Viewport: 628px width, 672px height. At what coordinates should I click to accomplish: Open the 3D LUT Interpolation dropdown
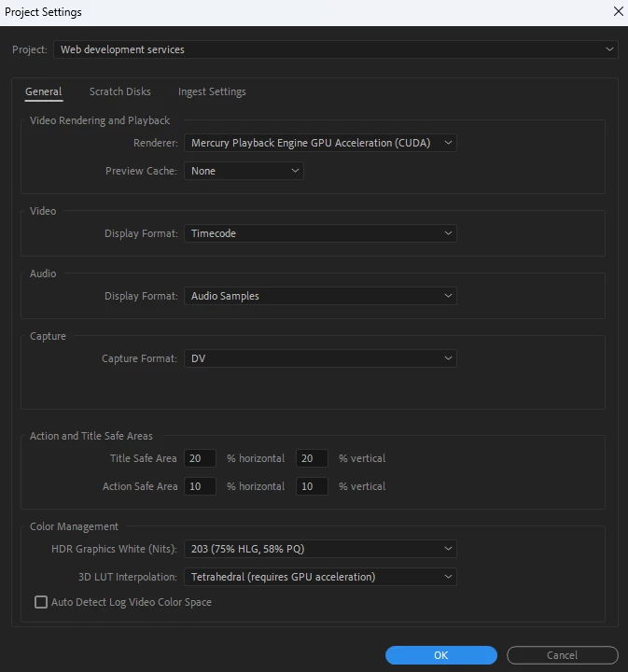pos(320,577)
